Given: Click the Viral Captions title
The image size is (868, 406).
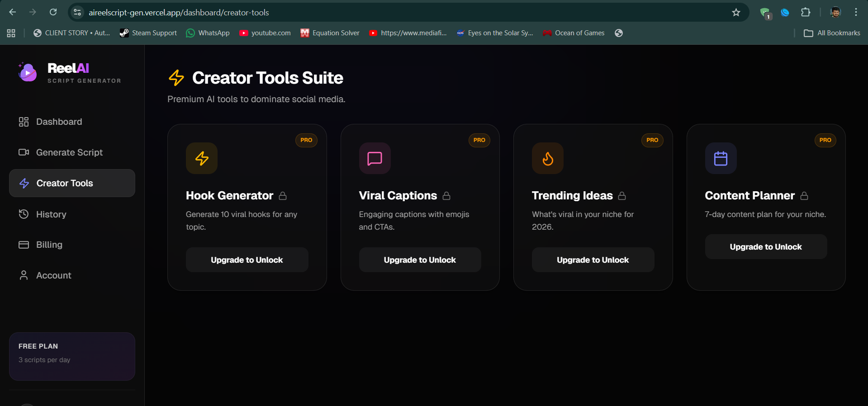Looking at the screenshot, I should click(x=398, y=196).
